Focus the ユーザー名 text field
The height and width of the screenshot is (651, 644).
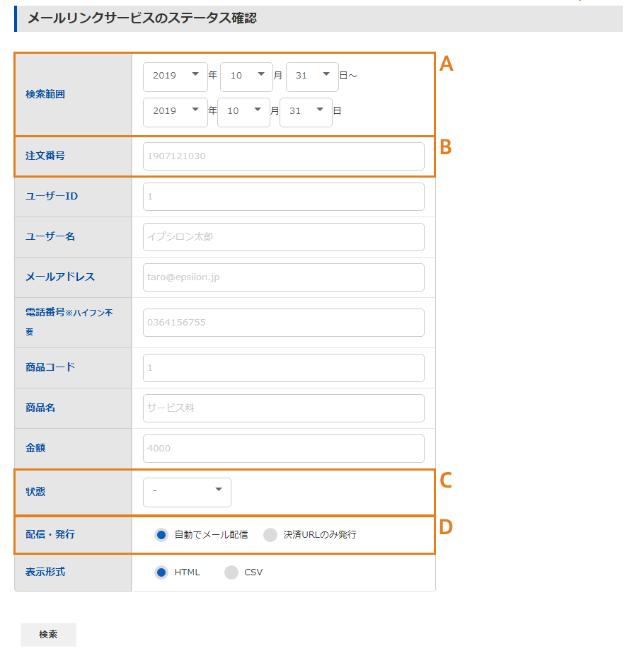tap(284, 237)
